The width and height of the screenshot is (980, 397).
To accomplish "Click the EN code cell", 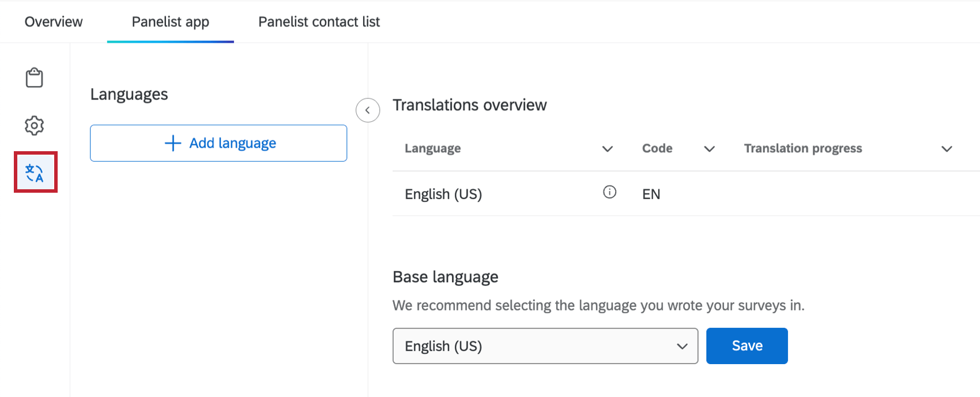I will [x=651, y=194].
